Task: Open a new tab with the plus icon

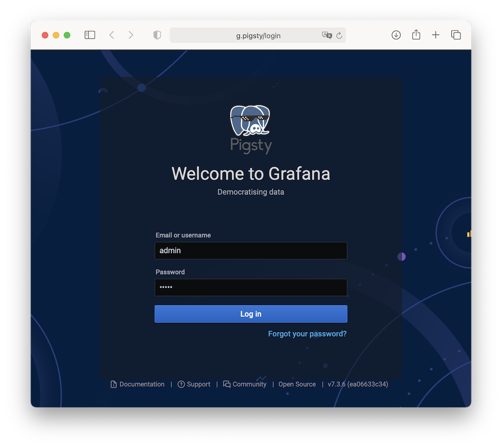Action: [435, 35]
